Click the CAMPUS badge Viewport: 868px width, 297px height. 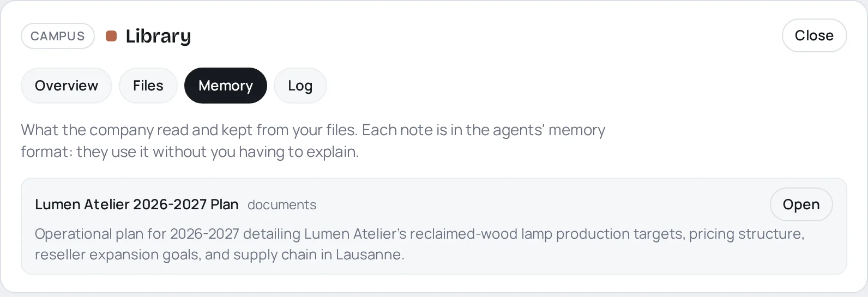tap(58, 36)
